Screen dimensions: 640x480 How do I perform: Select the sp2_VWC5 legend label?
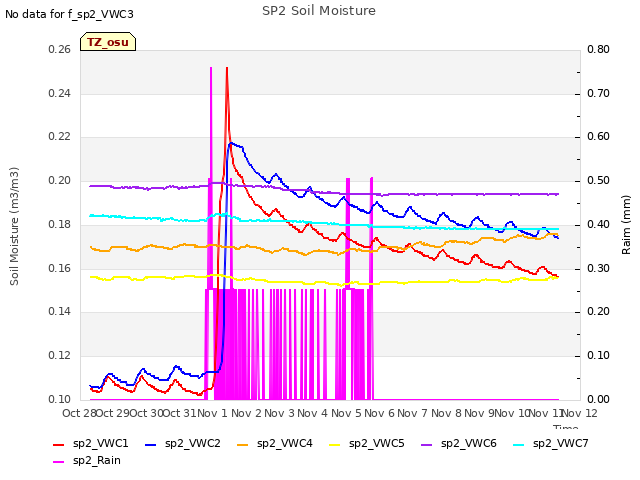(x=376, y=444)
